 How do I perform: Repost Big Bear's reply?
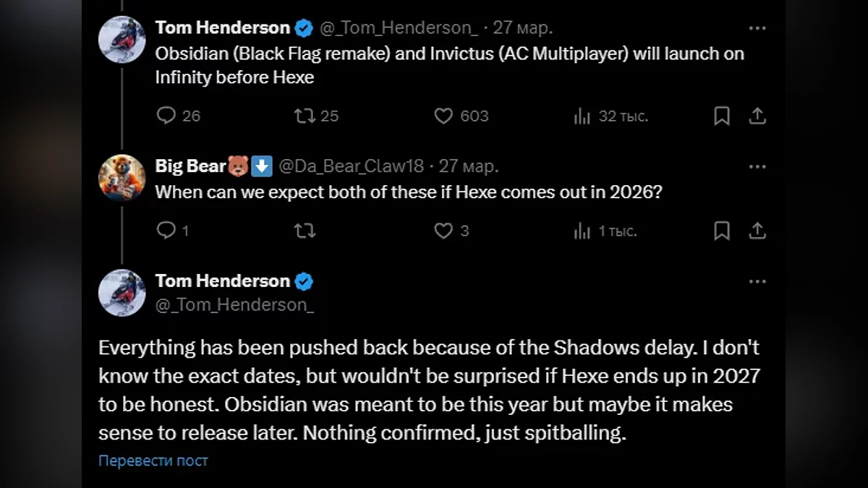pyautogui.click(x=305, y=231)
